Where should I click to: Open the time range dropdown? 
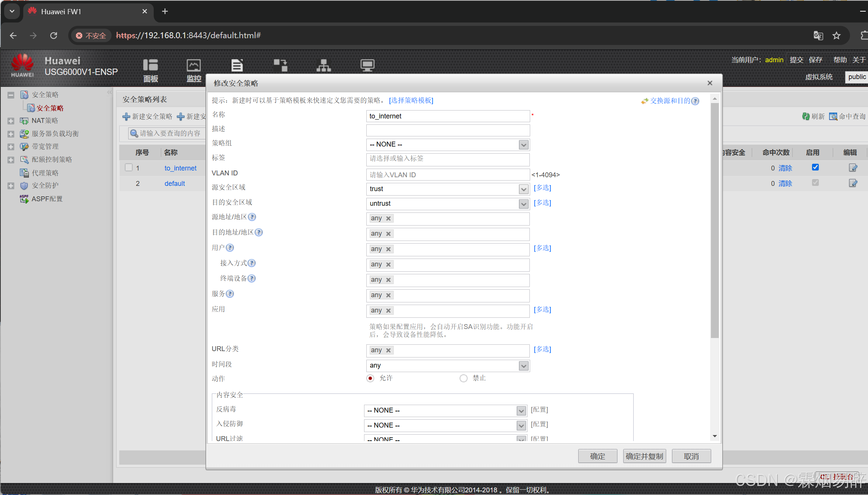[523, 366]
